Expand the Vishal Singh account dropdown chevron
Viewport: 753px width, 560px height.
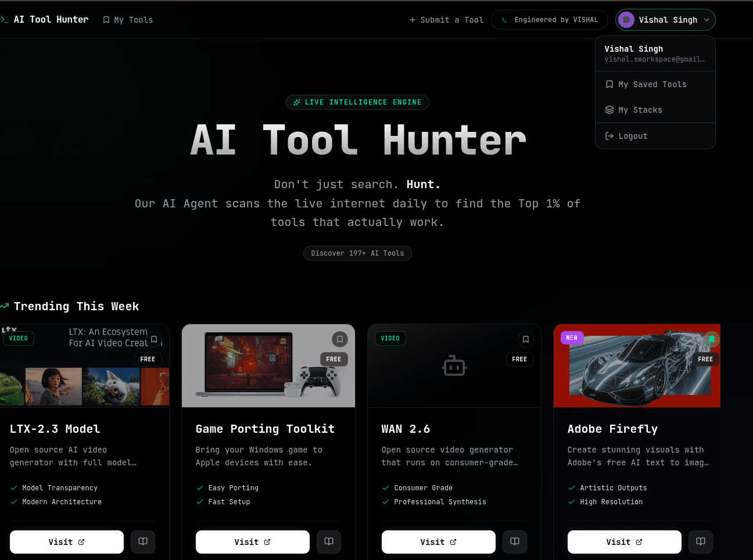[707, 20]
